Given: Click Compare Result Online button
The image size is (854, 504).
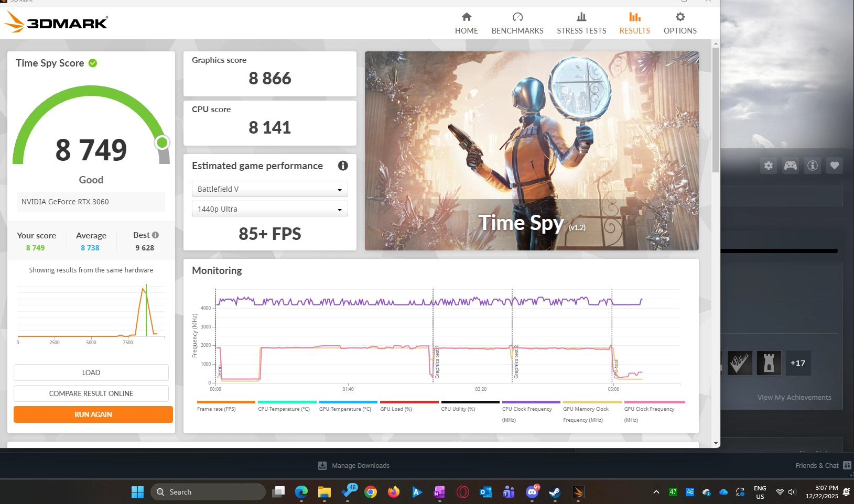Looking at the screenshot, I should (91, 393).
